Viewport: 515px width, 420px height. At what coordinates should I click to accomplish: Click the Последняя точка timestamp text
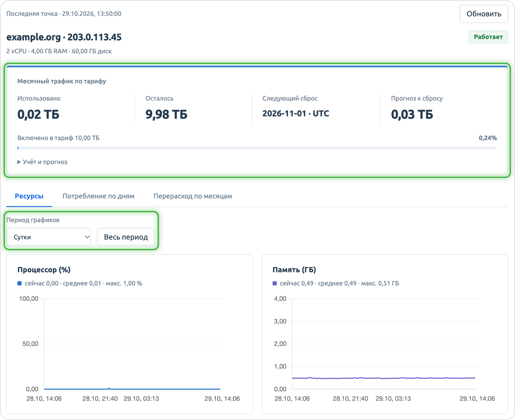pos(64,14)
